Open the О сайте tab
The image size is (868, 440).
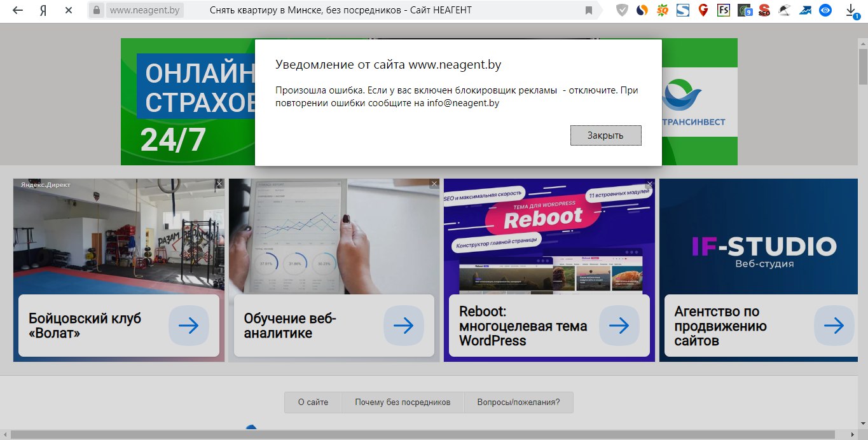(313, 402)
